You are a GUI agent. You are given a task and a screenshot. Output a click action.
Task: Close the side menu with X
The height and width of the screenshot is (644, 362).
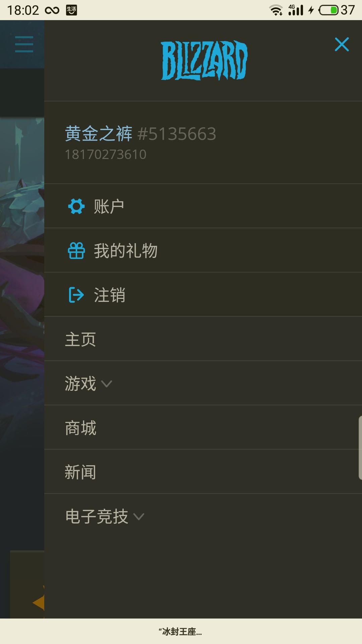(342, 44)
